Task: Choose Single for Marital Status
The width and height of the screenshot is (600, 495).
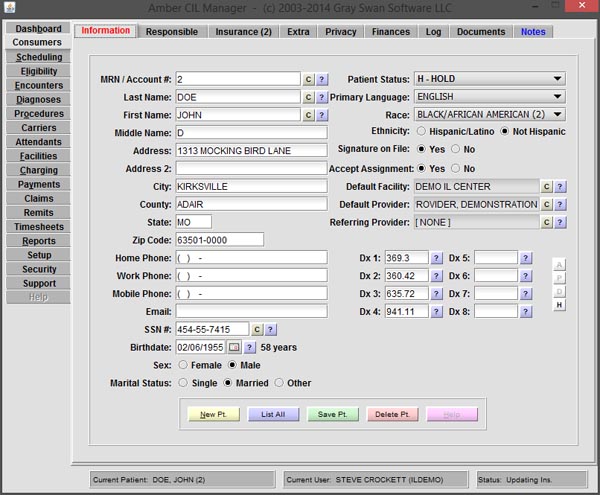Action: [x=182, y=383]
